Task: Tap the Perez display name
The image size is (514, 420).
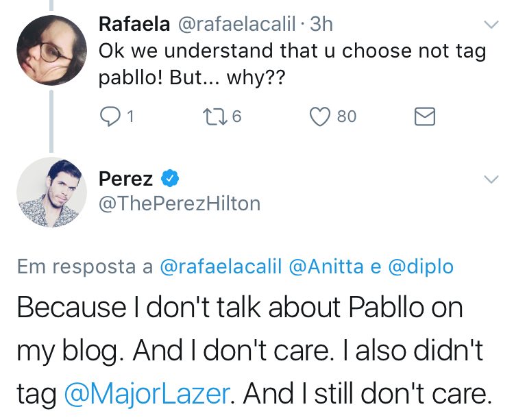Action: pos(126,180)
